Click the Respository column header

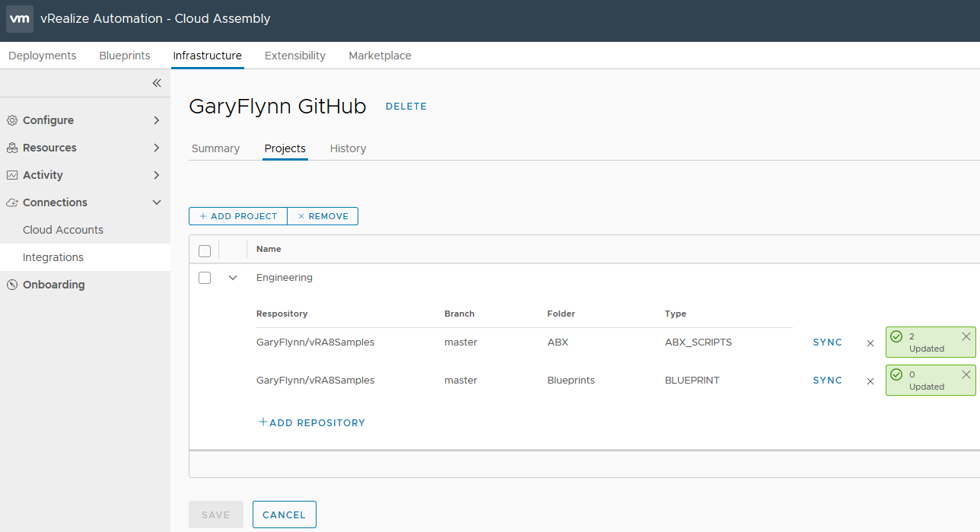(282, 314)
